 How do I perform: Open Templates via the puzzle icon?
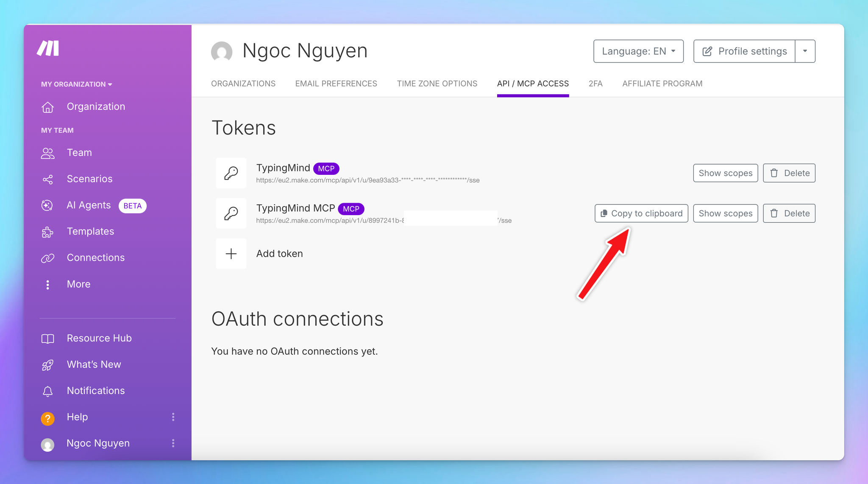pos(47,232)
